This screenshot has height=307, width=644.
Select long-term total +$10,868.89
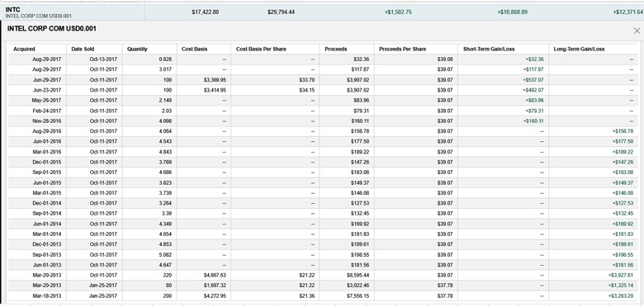pos(513,12)
